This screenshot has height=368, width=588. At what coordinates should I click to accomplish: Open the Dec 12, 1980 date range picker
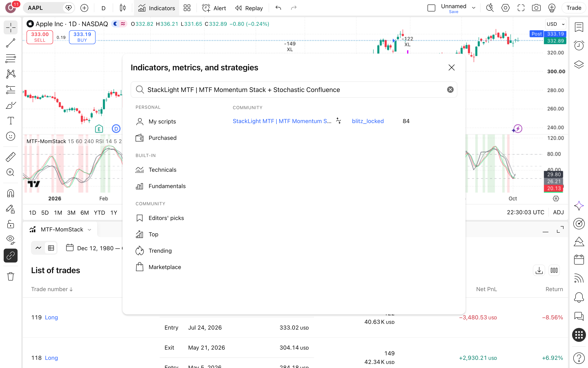[95, 248]
